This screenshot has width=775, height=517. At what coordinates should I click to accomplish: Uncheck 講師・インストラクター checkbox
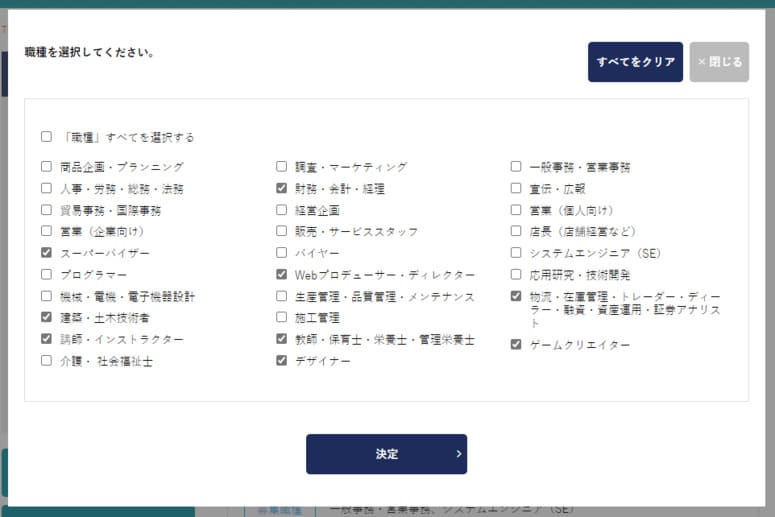(46, 339)
